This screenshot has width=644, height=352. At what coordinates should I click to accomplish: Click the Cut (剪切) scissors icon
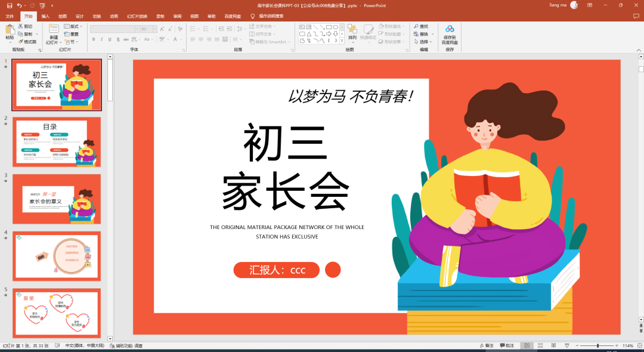(20, 26)
